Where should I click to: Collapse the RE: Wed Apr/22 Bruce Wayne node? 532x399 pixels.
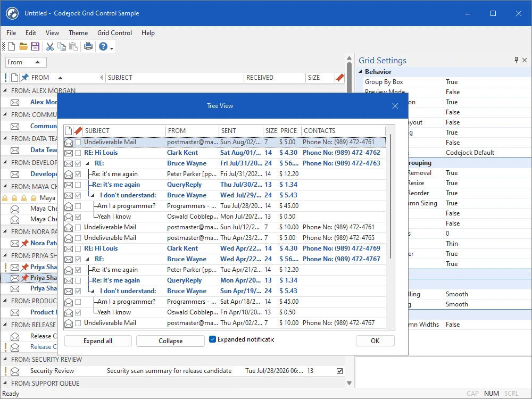88,259
